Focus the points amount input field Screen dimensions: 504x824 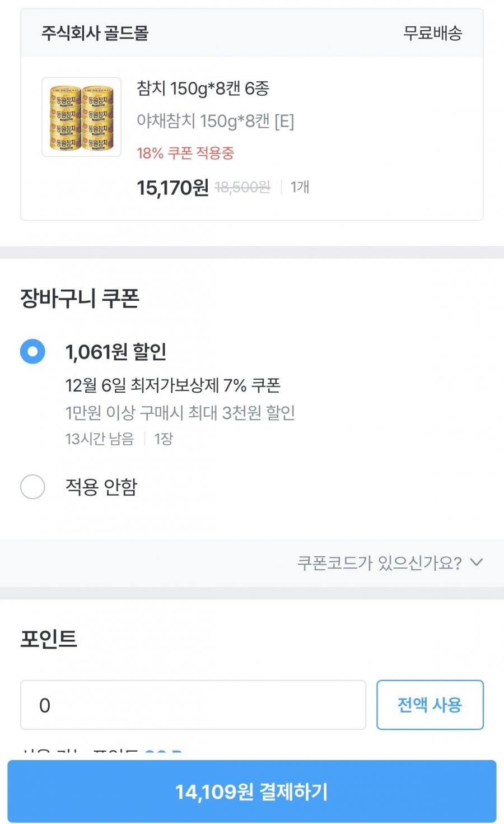click(193, 705)
